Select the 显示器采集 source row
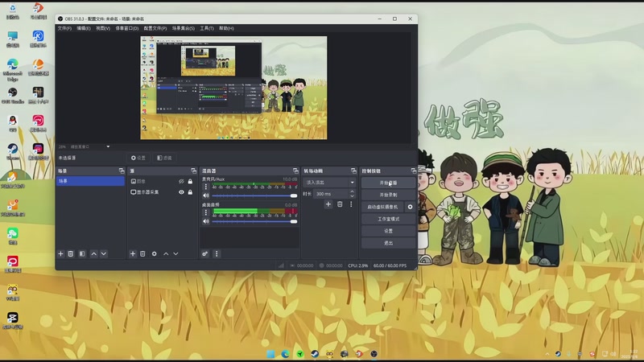Screen dimensions: 644x362 pyautogui.click(x=162, y=192)
